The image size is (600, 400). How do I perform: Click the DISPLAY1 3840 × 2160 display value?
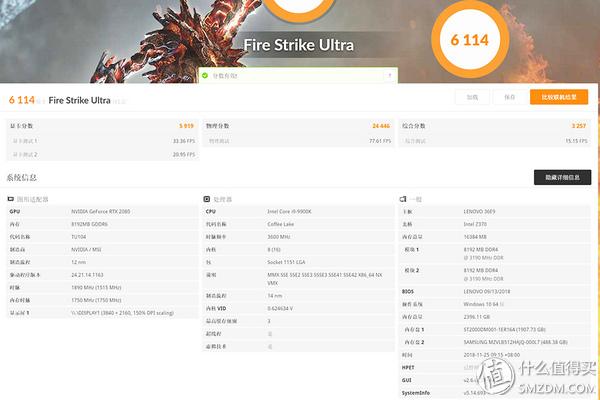click(x=122, y=313)
